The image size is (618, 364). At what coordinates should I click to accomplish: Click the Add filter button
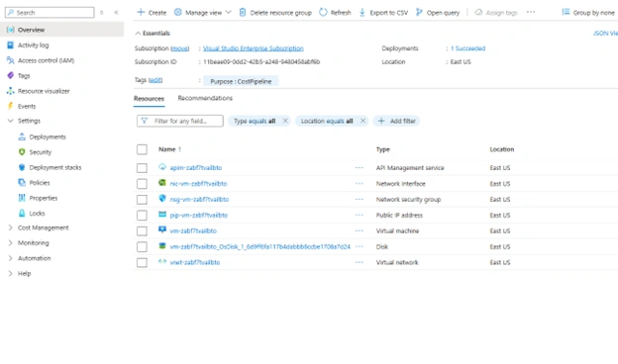pyautogui.click(x=396, y=121)
